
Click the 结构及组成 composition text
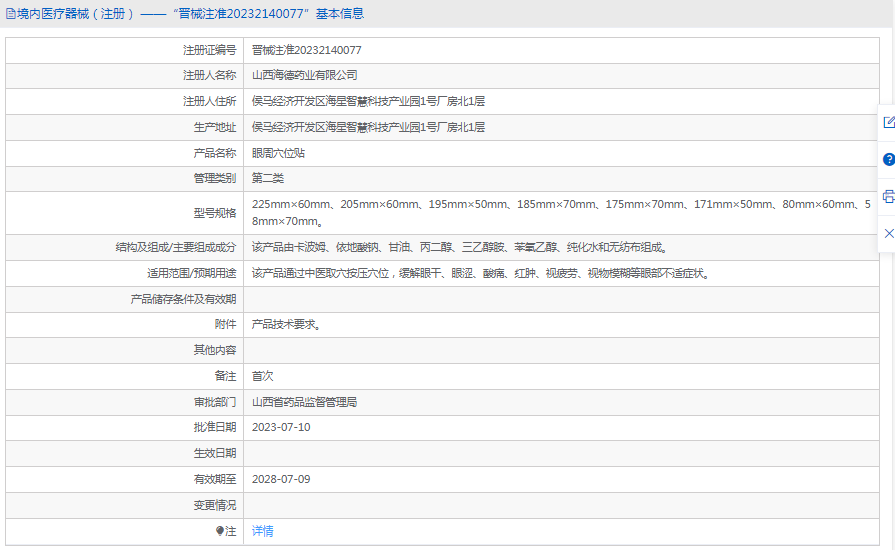click(460, 247)
